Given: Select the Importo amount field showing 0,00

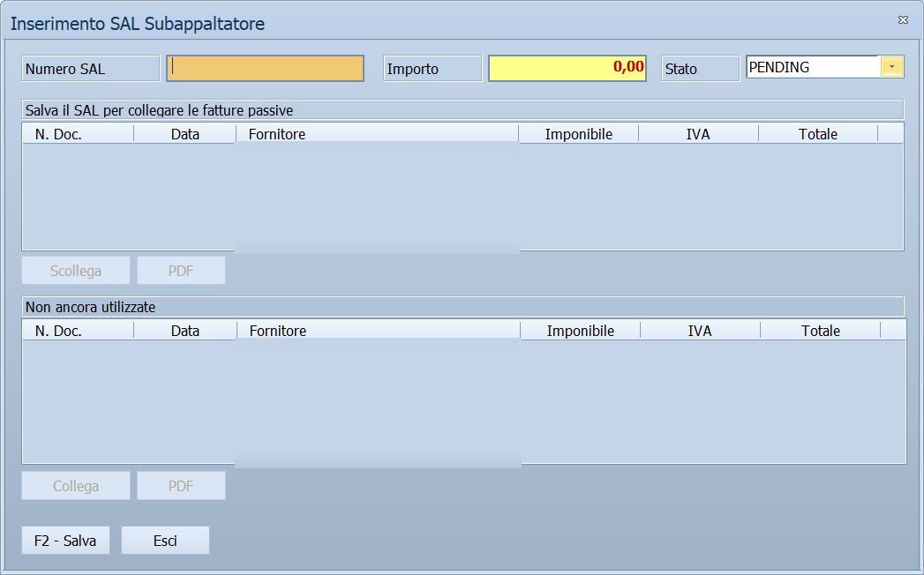Looking at the screenshot, I should coord(567,68).
